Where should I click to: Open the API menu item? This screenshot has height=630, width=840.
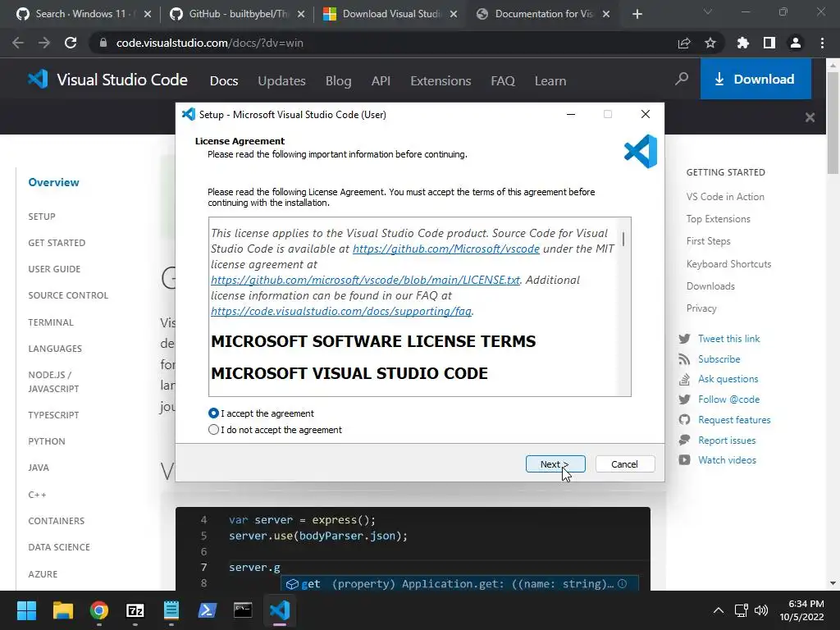point(381,81)
